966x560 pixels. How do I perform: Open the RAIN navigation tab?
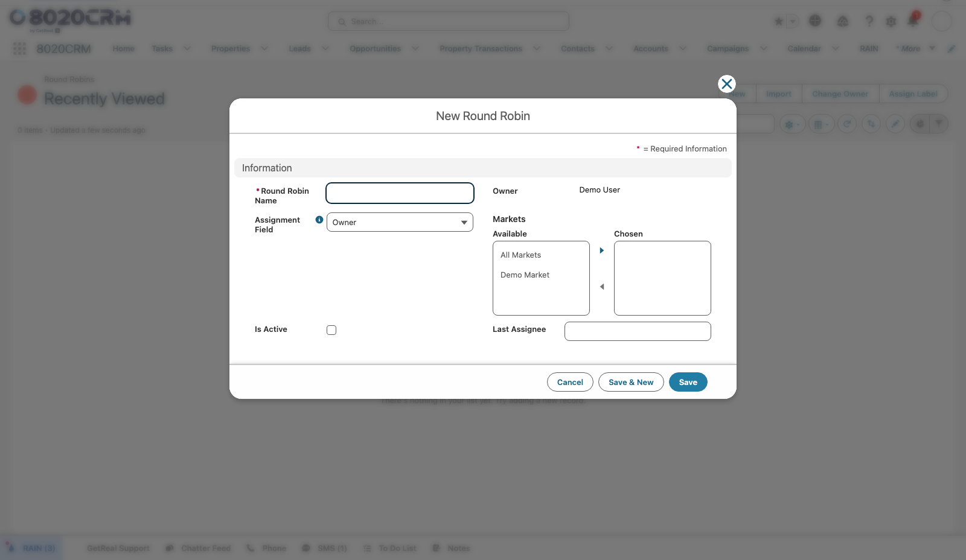click(x=869, y=48)
